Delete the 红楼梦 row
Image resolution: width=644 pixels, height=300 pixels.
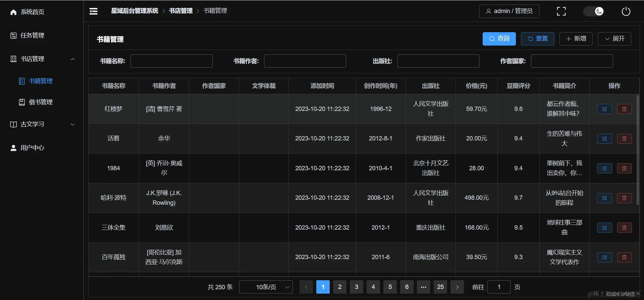(624, 109)
